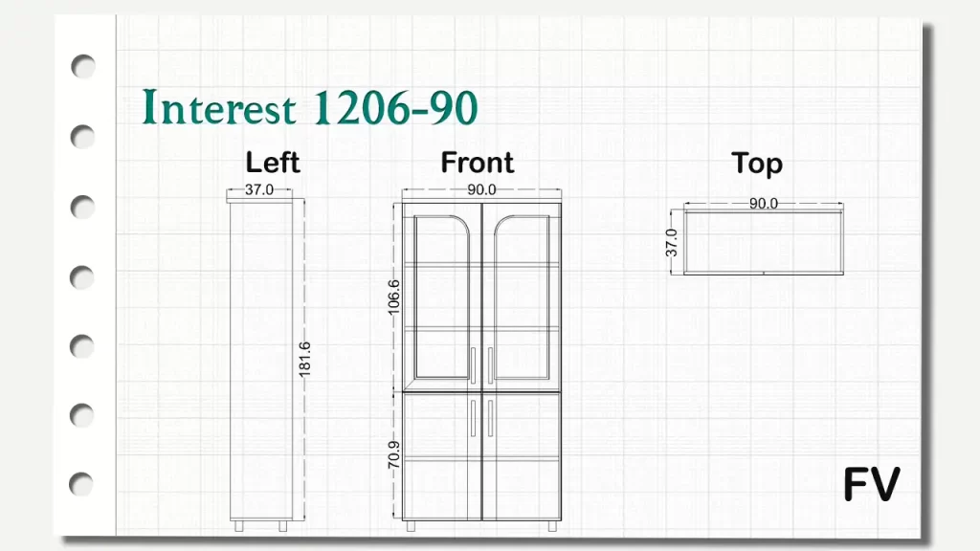Click the lower right cabinet door handle
The height and width of the screenshot is (551, 980).
tap(490, 418)
